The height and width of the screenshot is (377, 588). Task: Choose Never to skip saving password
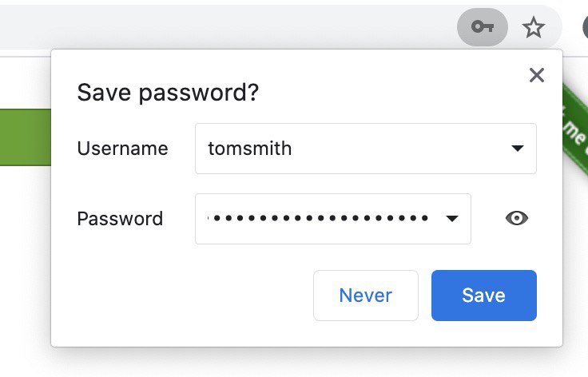[x=366, y=296]
